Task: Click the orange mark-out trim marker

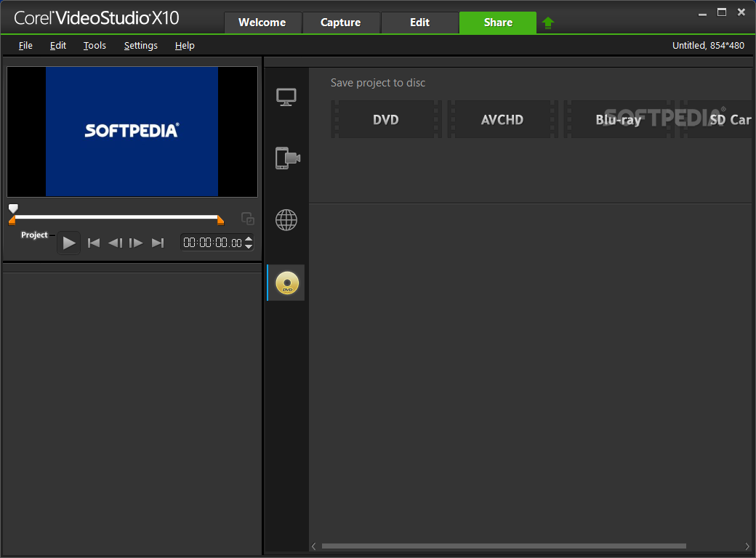Action: pyautogui.click(x=221, y=221)
